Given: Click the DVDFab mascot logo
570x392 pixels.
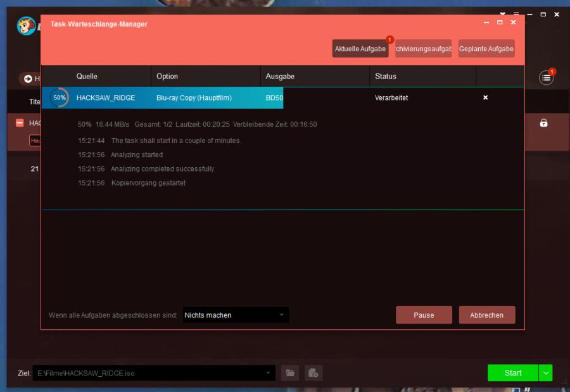Looking at the screenshot, I should pos(26,26).
